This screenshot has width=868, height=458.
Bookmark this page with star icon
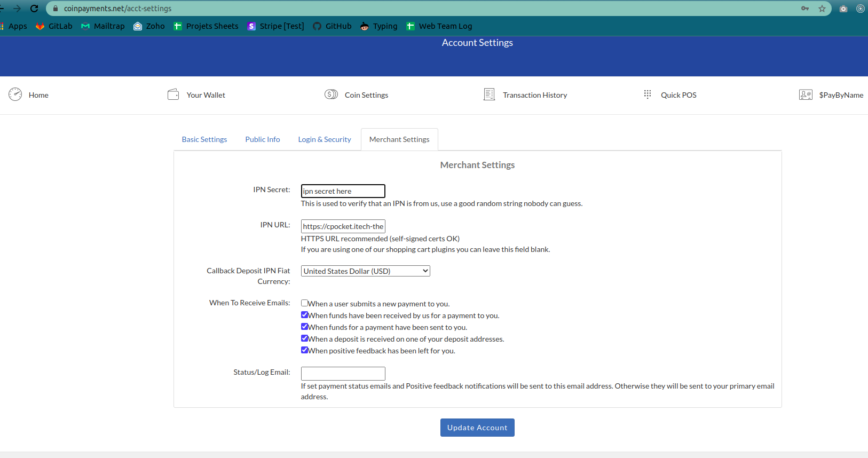[822, 9]
